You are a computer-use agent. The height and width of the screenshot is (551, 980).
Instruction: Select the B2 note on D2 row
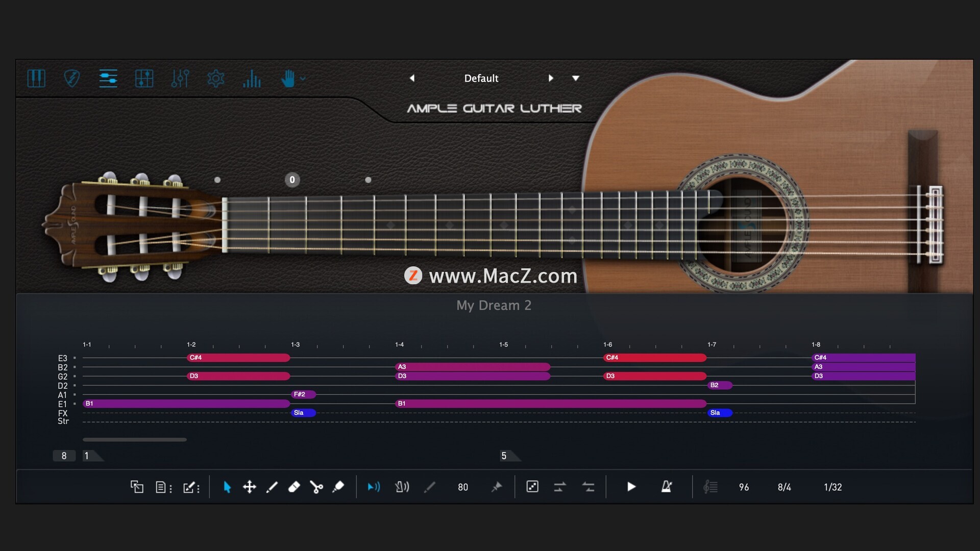pos(720,385)
